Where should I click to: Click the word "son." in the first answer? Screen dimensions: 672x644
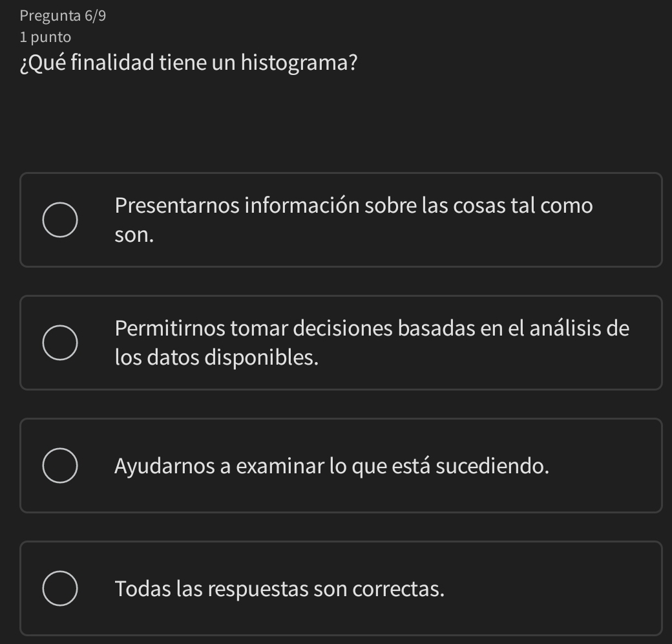tap(134, 235)
